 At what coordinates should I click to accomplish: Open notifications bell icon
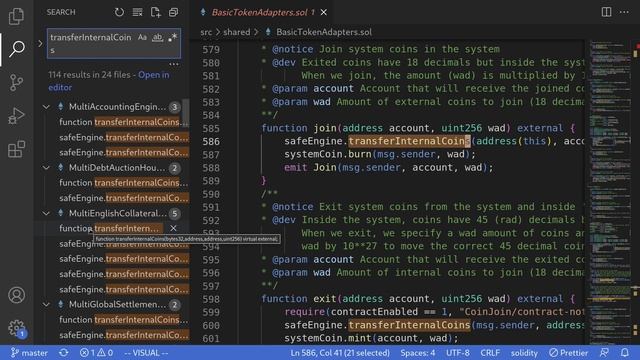625,353
